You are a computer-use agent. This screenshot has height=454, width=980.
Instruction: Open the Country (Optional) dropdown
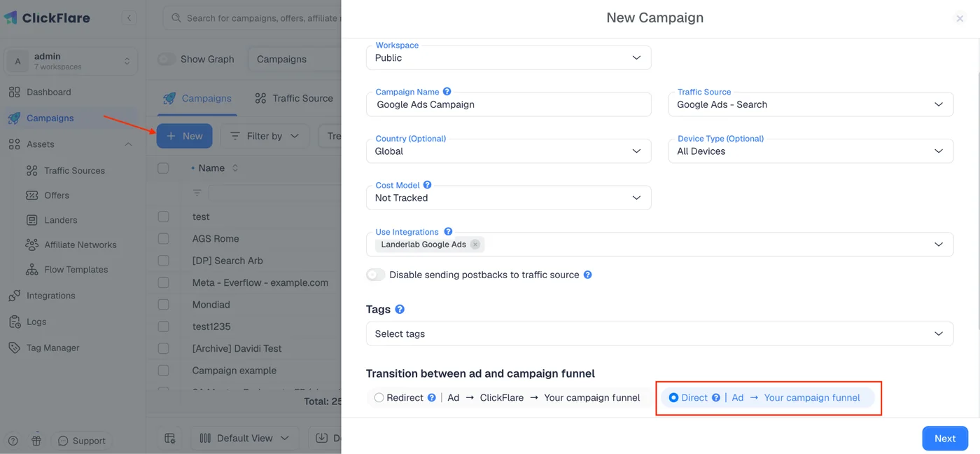[509, 151]
